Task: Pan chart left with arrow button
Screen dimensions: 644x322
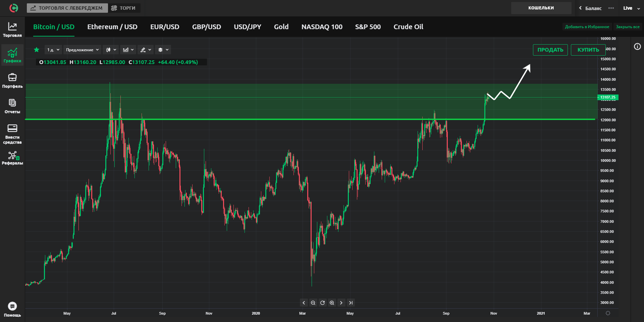Action: pos(304,303)
